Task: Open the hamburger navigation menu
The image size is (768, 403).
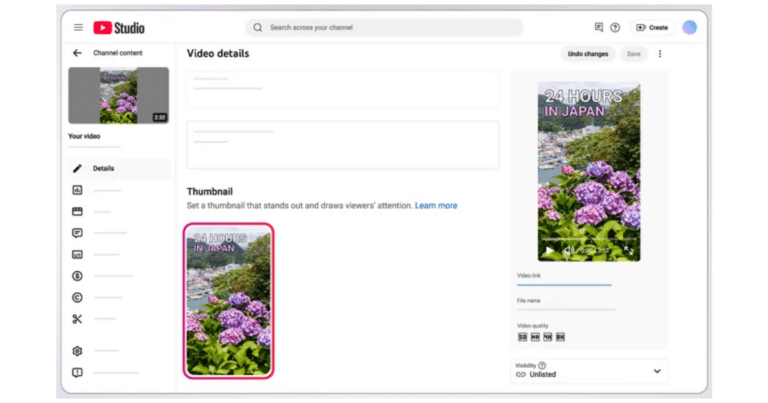Action: point(78,27)
